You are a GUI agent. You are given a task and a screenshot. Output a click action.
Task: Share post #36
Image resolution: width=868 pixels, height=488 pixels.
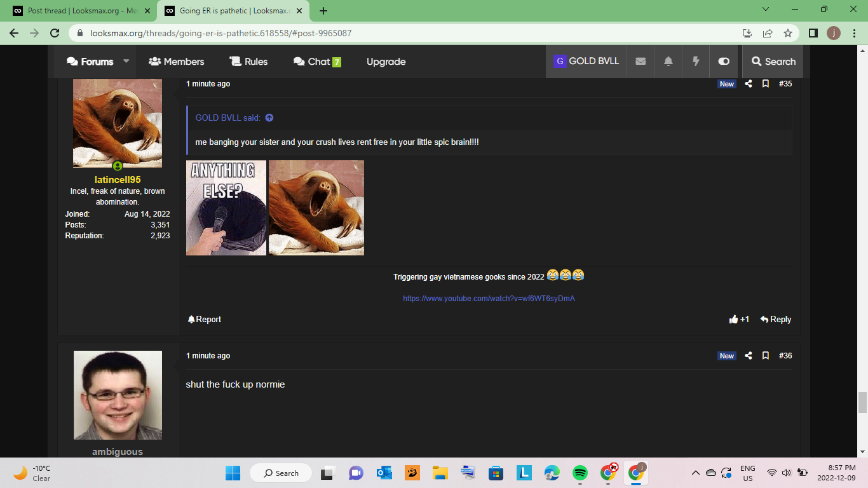pyautogui.click(x=749, y=356)
